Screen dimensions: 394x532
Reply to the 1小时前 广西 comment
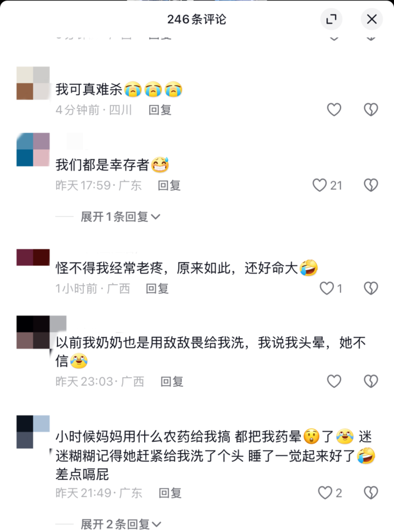(157, 289)
